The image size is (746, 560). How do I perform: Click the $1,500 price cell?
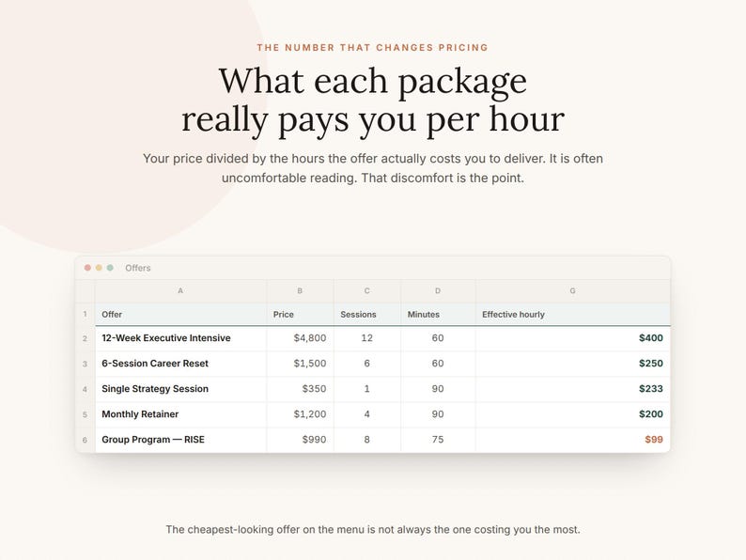click(x=301, y=364)
